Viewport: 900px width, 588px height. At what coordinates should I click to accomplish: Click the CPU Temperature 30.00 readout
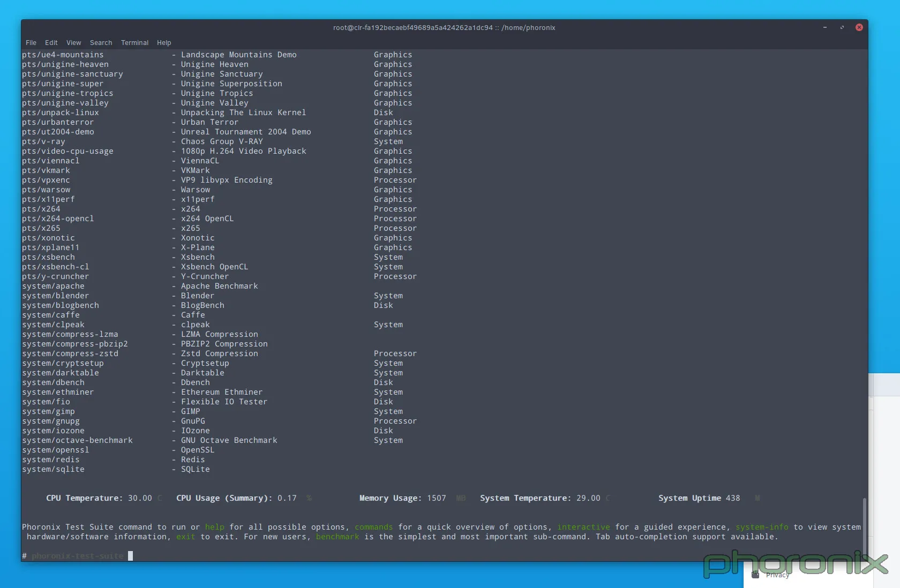(x=104, y=498)
